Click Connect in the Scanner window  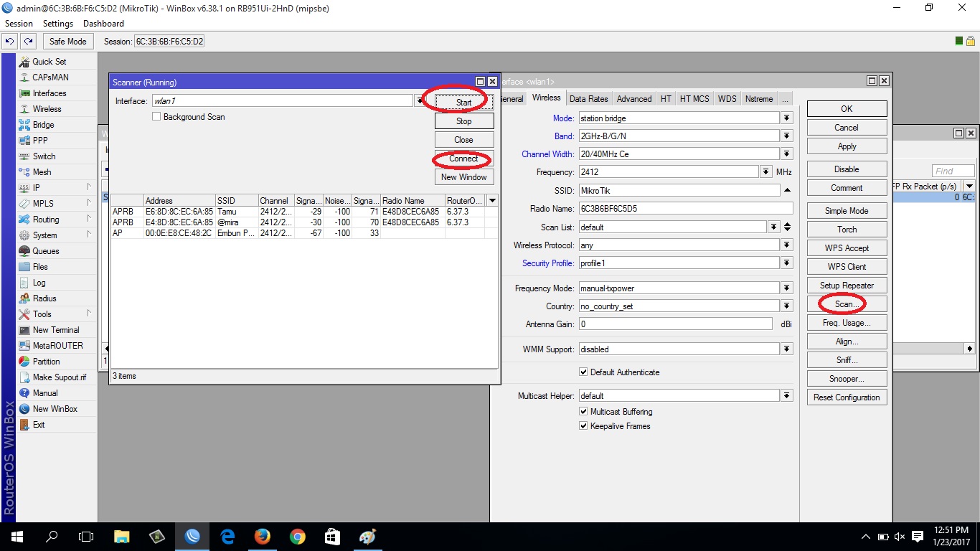coord(464,159)
